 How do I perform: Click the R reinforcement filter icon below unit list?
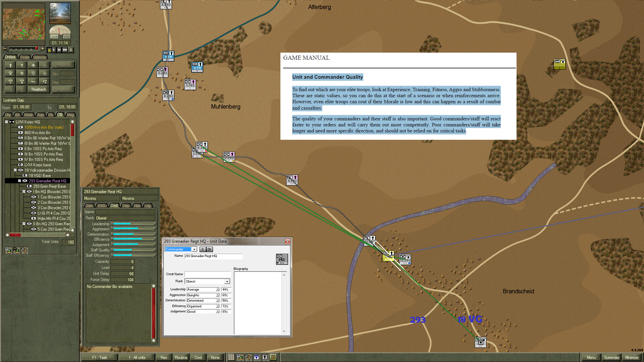tap(16, 250)
